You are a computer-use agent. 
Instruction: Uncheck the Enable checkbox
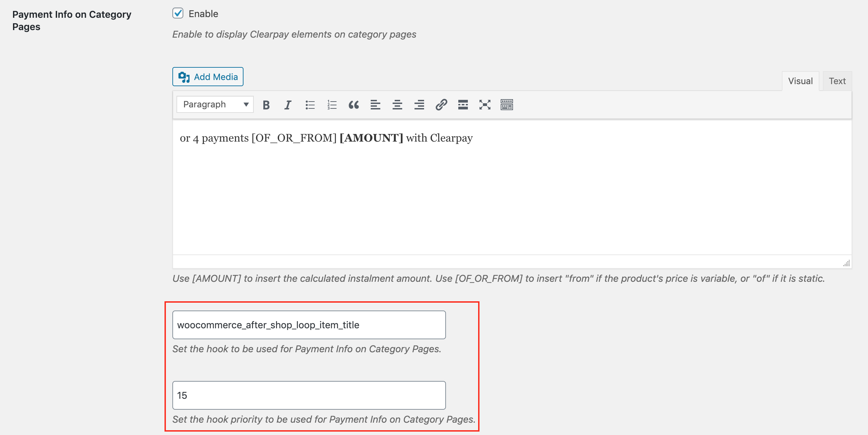[179, 13]
